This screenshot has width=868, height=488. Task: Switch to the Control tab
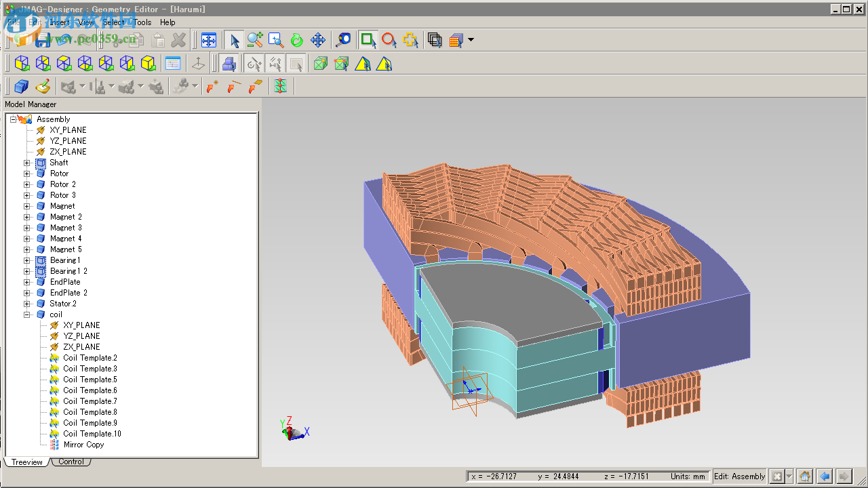tap(71, 462)
